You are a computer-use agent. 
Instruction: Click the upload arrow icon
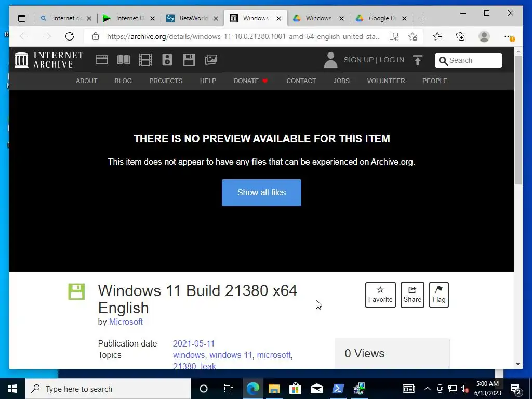point(417,60)
